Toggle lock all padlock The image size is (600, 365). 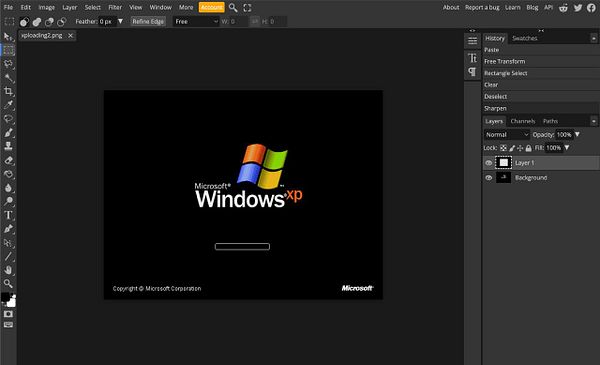pyautogui.click(x=528, y=148)
